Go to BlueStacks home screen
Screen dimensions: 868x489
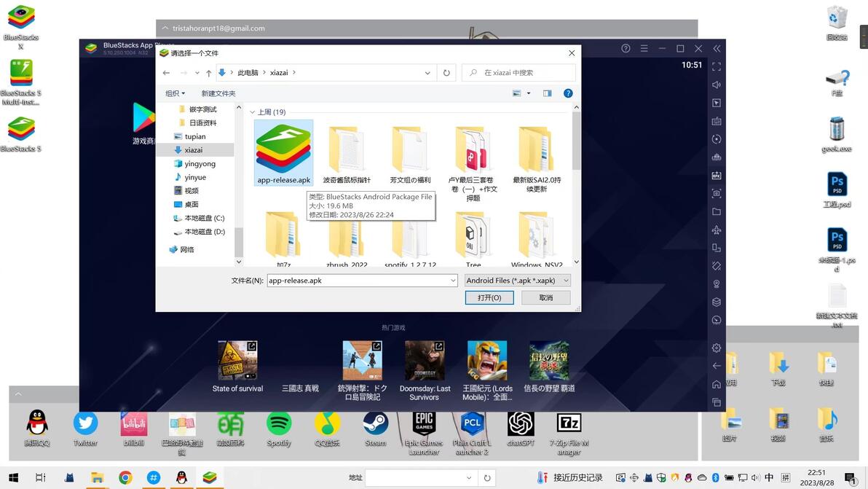click(x=717, y=384)
